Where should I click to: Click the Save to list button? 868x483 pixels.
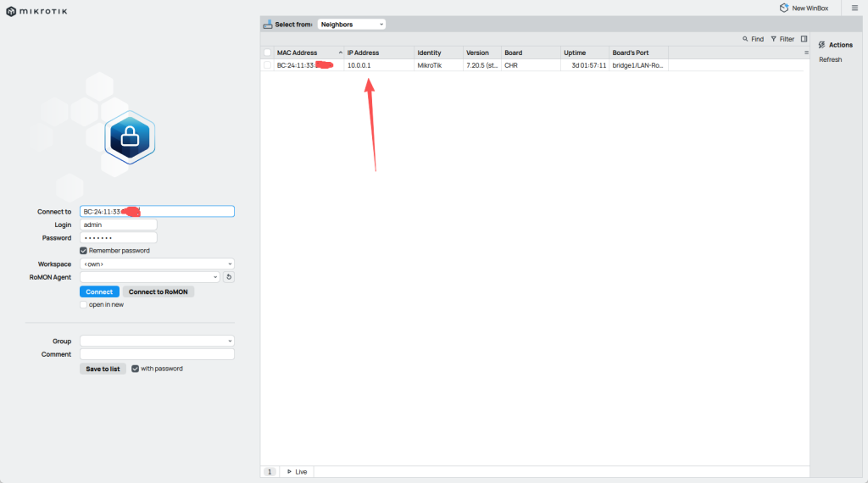pos(103,369)
